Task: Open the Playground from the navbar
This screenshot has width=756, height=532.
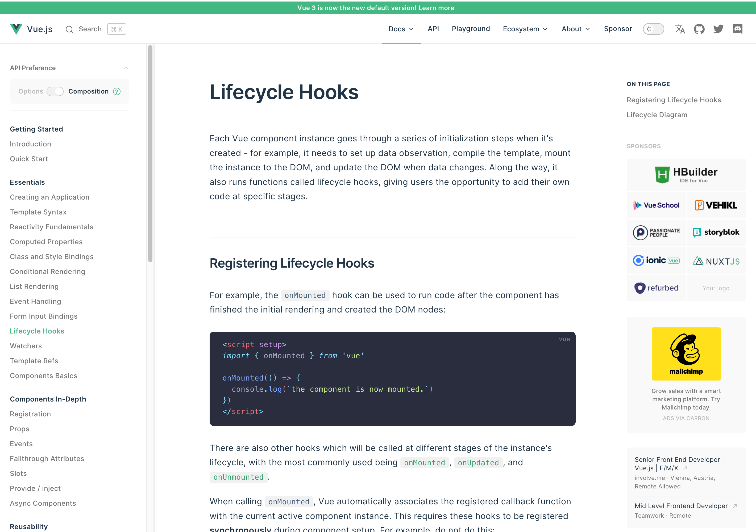Action: pyautogui.click(x=471, y=29)
